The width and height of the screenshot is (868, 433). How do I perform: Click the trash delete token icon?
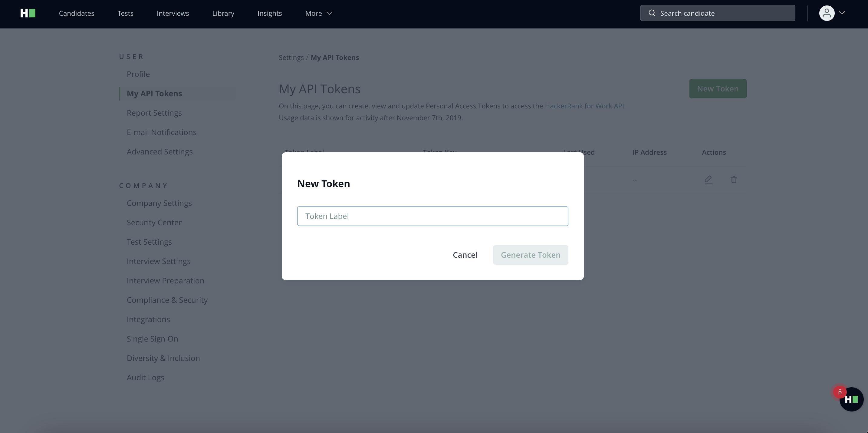click(x=734, y=180)
